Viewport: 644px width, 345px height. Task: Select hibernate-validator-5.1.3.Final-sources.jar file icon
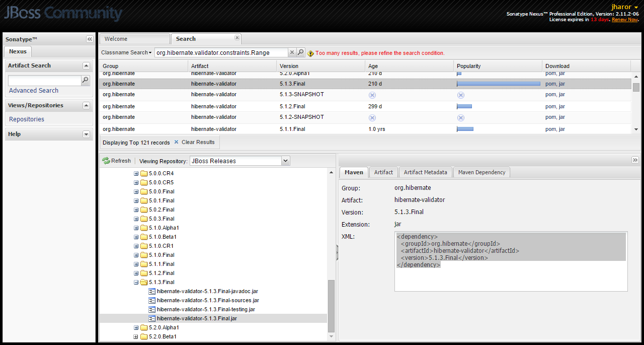[152, 300]
